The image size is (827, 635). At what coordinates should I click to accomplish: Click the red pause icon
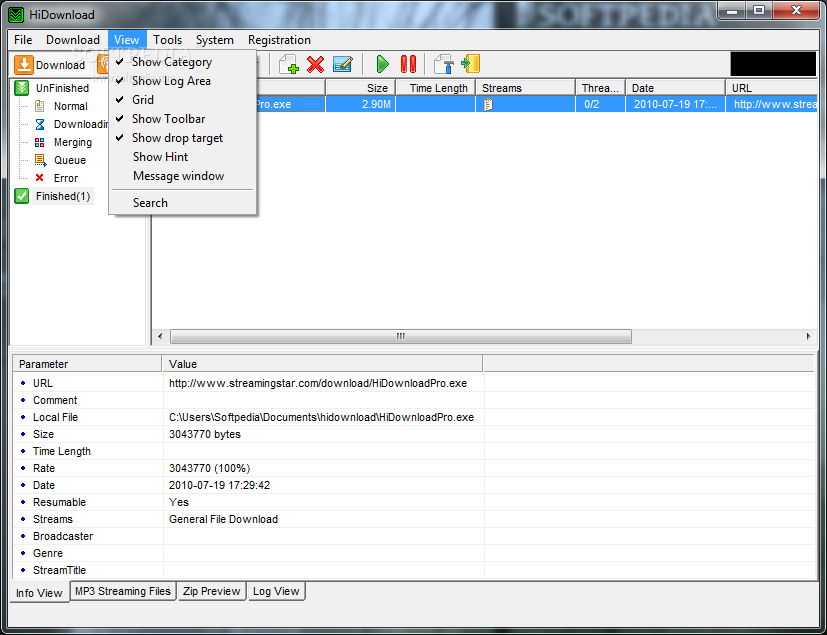click(408, 64)
